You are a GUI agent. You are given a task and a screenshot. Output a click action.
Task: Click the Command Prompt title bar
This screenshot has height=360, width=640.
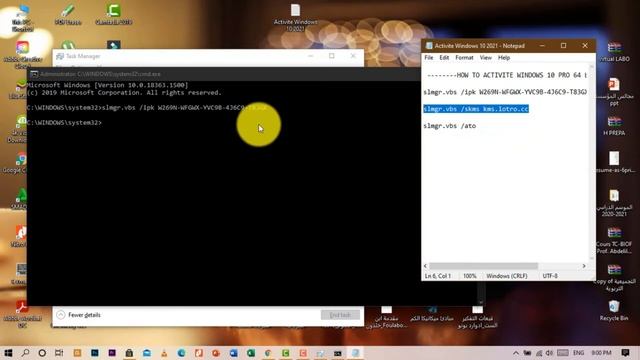223,74
